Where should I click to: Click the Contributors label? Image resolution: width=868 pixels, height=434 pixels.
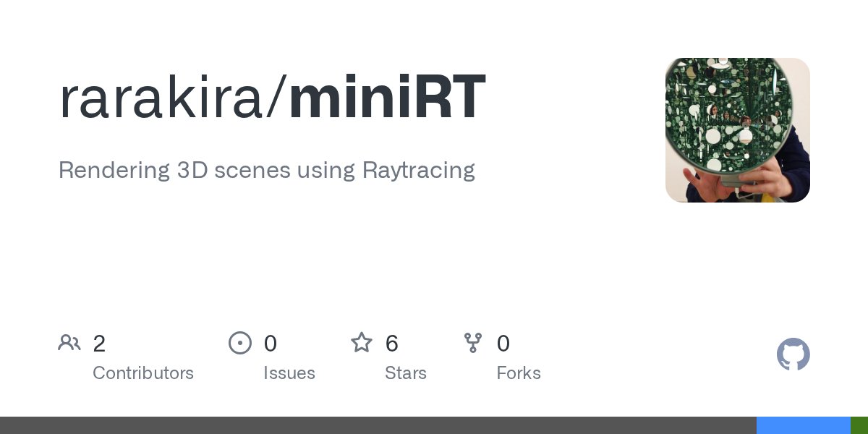[x=143, y=373]
